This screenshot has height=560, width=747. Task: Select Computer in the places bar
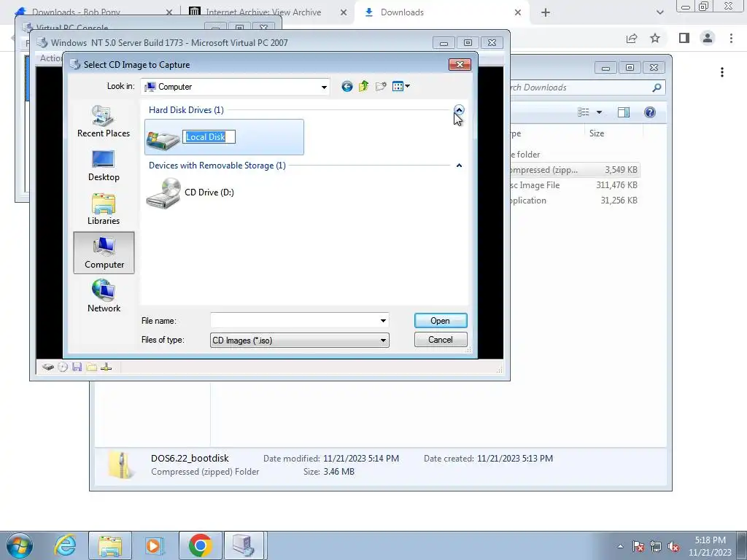pyautogui.click(x=104, y=253)
